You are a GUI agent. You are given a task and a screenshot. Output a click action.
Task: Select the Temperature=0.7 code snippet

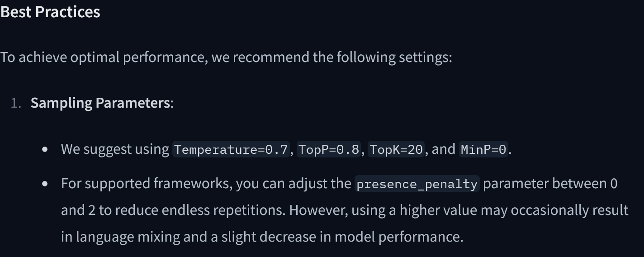pyautogui.click(x=231, y=149)
